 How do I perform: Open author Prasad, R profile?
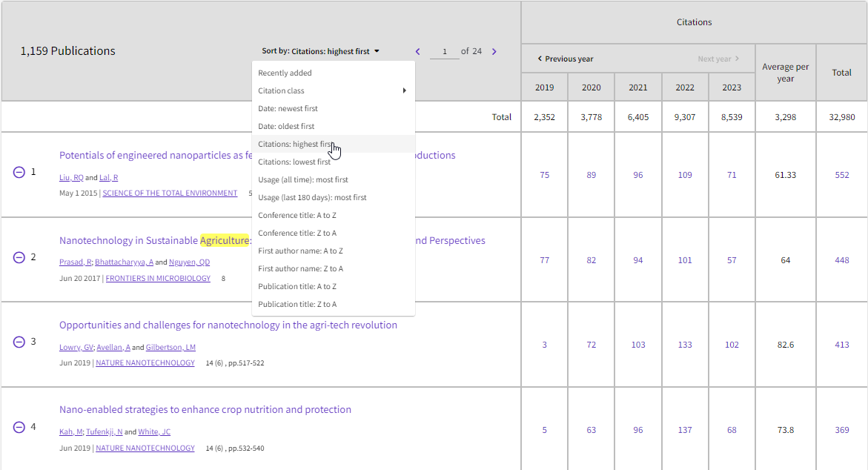[x=76, y=262]
